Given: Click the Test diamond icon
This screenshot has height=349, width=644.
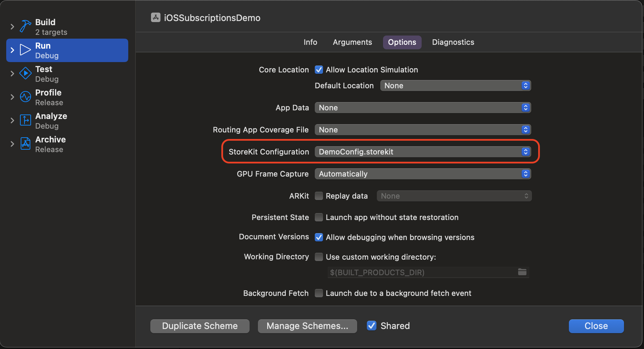Looking at the screenshot, I should (x=25, y=73).
